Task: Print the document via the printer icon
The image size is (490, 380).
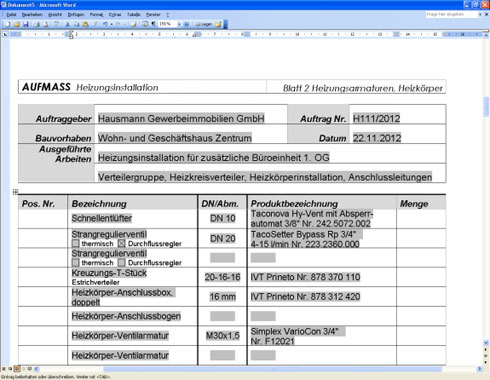Action: point(36,24)
